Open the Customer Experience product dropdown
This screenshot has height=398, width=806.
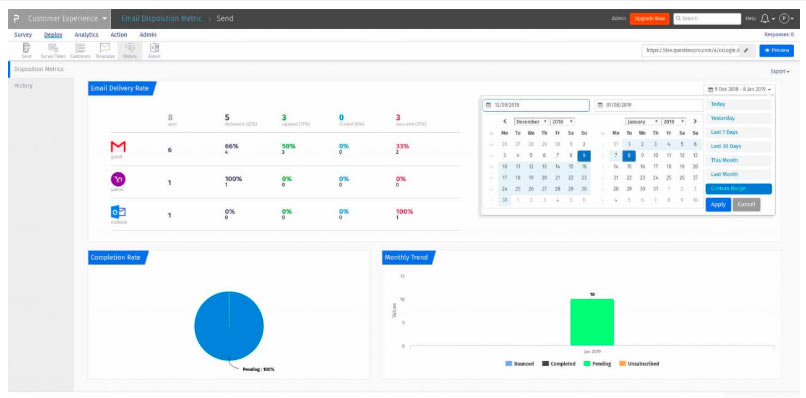click(60, 19)
